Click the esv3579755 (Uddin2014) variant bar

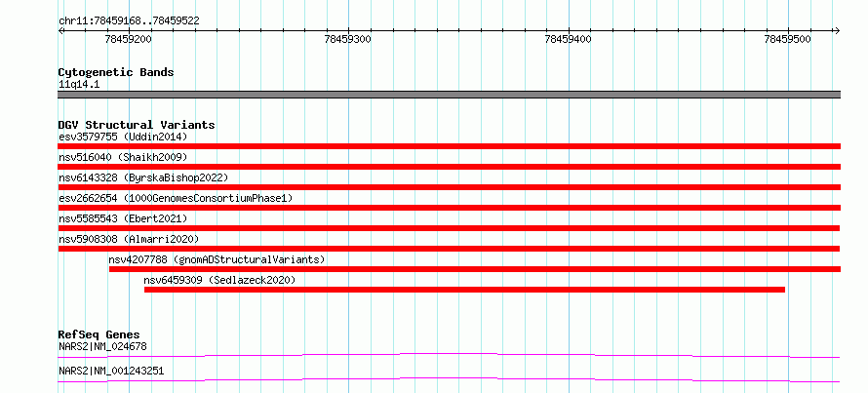tap(449, 146)
